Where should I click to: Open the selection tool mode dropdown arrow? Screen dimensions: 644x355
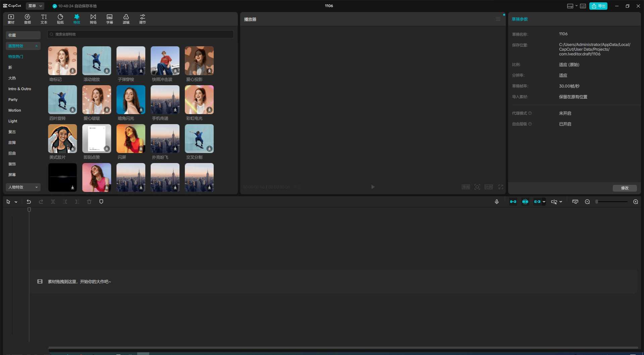click(x=16, y=202)
